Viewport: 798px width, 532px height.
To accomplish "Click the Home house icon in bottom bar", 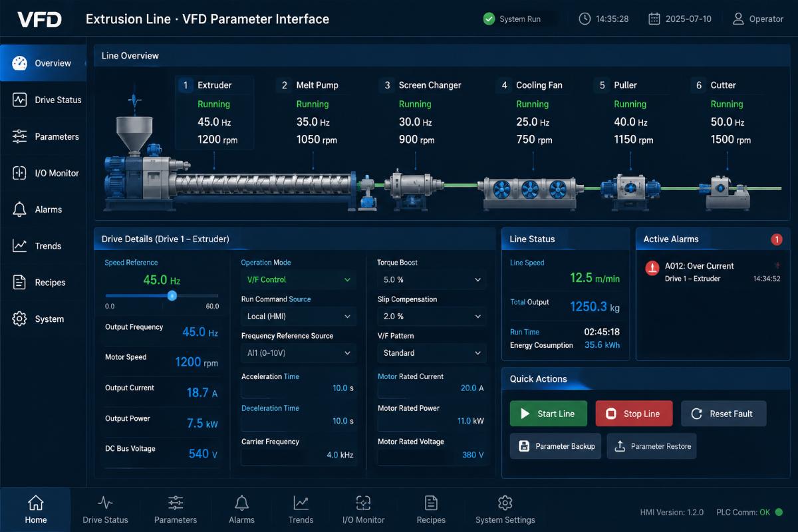I will [36, 503].
